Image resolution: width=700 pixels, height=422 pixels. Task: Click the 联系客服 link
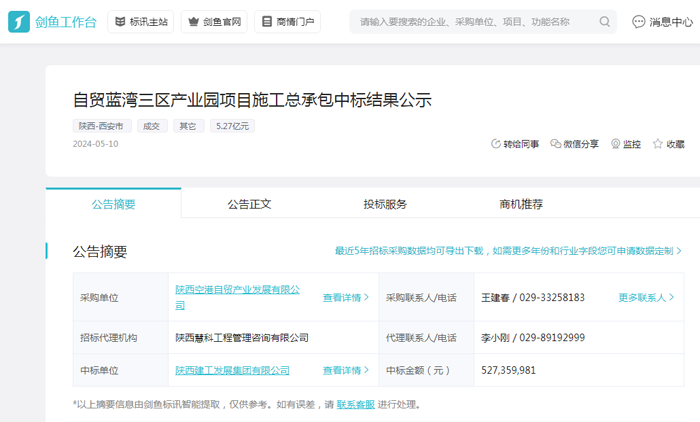(x=355, y=405)
